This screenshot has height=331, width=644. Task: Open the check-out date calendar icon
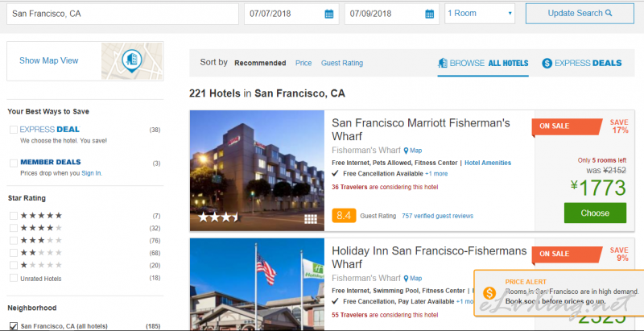(429, 14)
